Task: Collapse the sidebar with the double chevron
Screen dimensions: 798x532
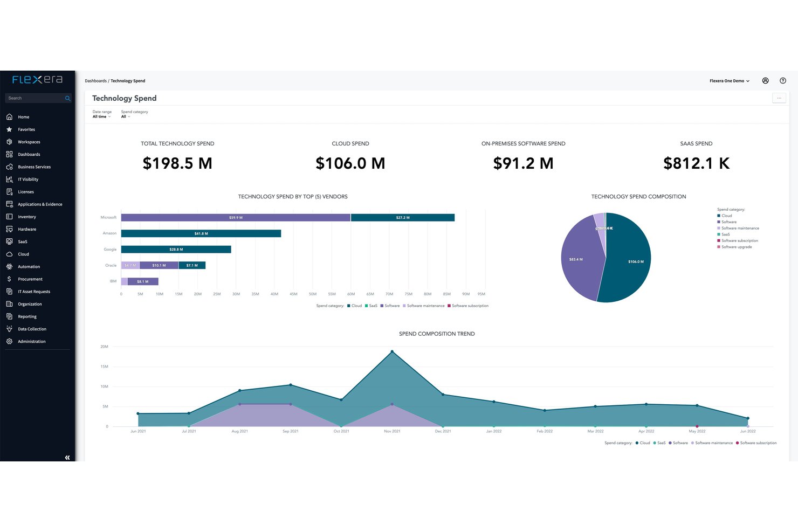Action: pos(67,458)
